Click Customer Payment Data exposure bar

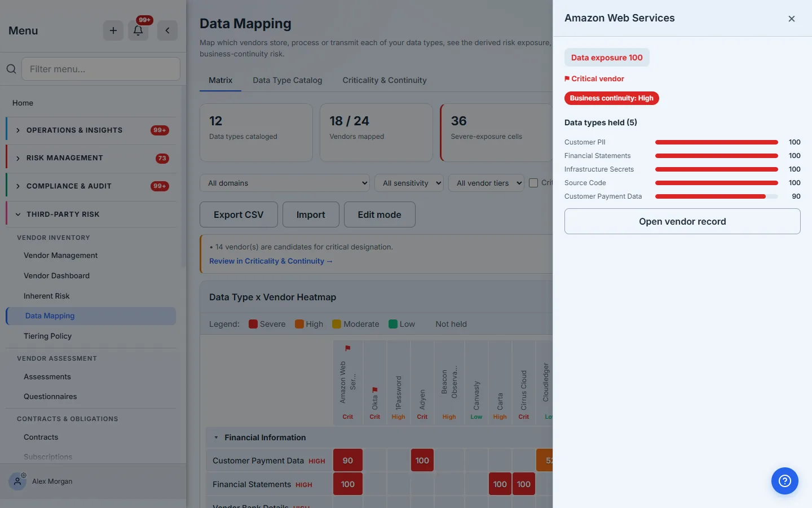point(717,196)
